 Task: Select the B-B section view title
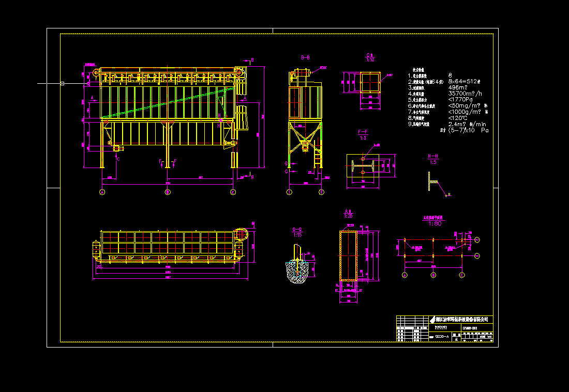click(305, 57)
